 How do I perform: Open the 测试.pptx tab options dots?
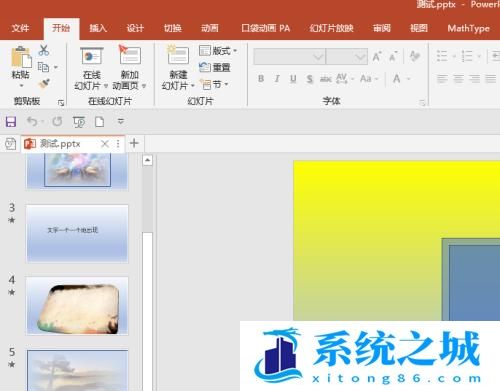tap(118, 144)
